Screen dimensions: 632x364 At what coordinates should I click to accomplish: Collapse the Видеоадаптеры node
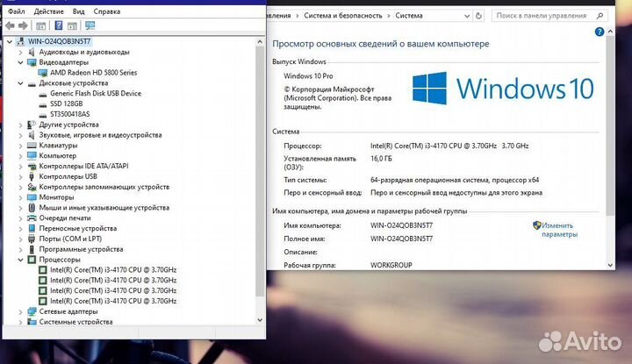pyautogui.click(x=20, y=62)
